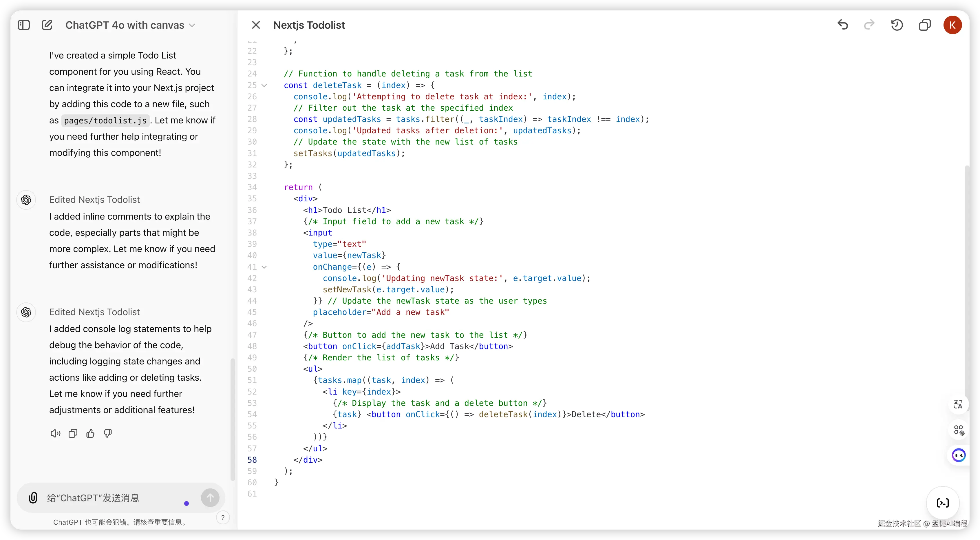Give thumbs down to response
This screenshot has width=980, height=540.
pyautogui.click(x=108, y=433)
